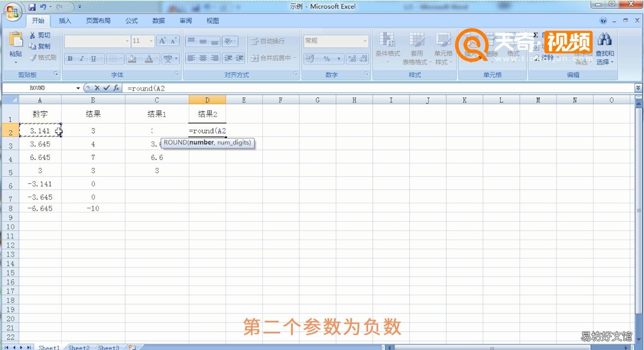Viewport: 644px width, 350px height.
Task: Open 套用表格格式 table styles gallery
Action: 416,48
